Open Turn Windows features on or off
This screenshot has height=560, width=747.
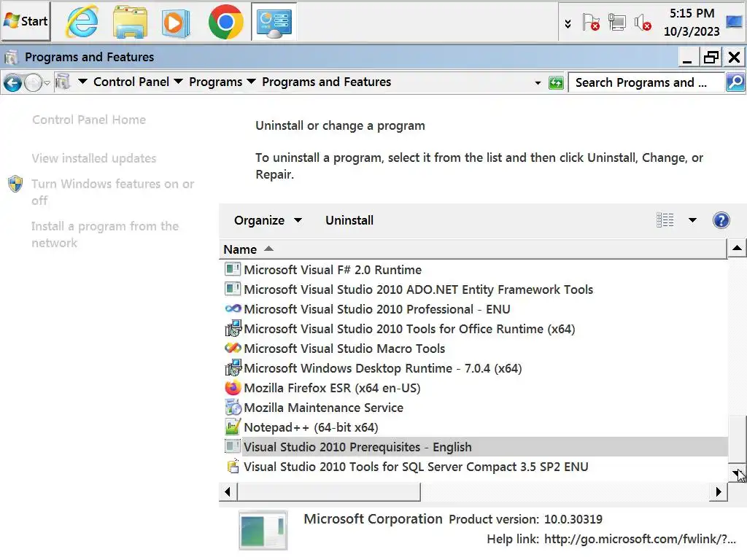coord(112,192)
